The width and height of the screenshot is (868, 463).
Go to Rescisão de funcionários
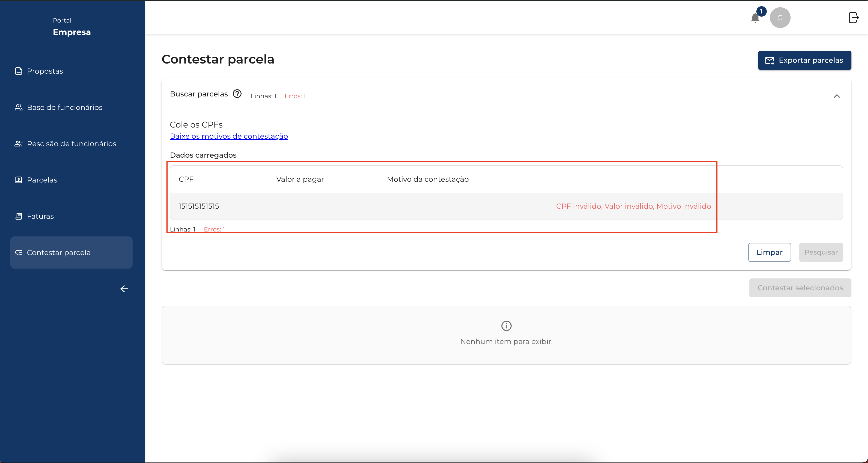pos(71,144)
